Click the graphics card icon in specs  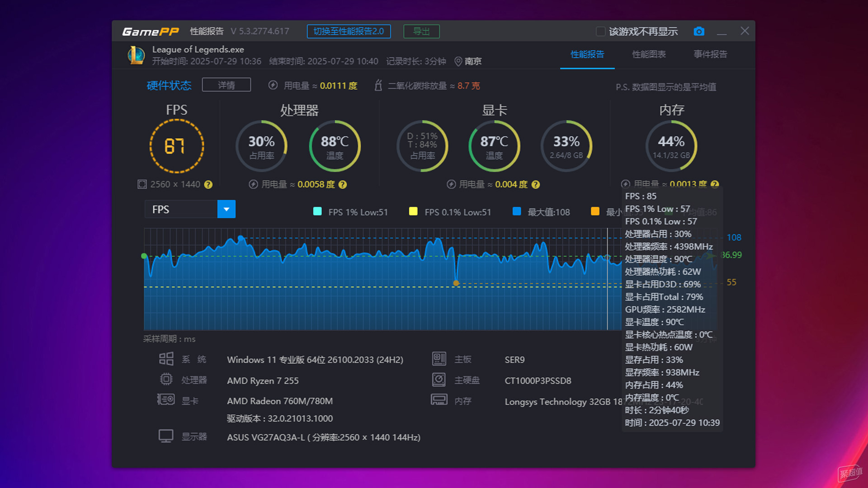pyautogui.click(x=166, y=399)
